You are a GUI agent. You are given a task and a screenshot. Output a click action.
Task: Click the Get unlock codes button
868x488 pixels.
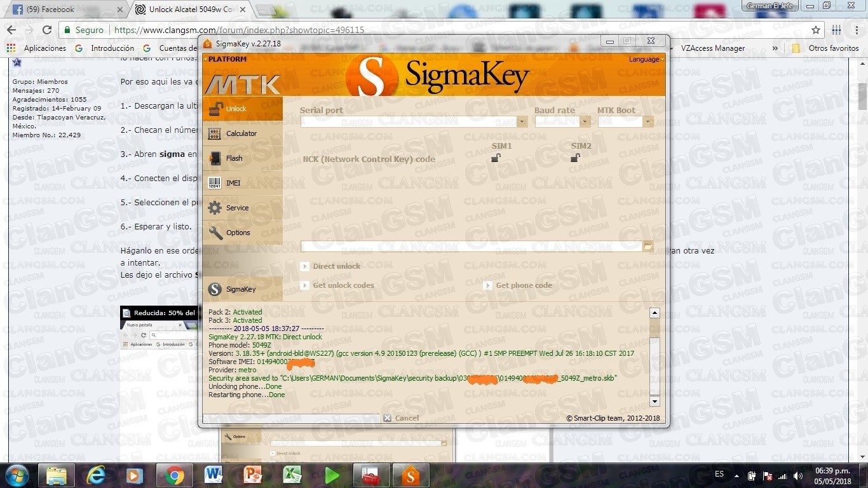pos(337,285)
